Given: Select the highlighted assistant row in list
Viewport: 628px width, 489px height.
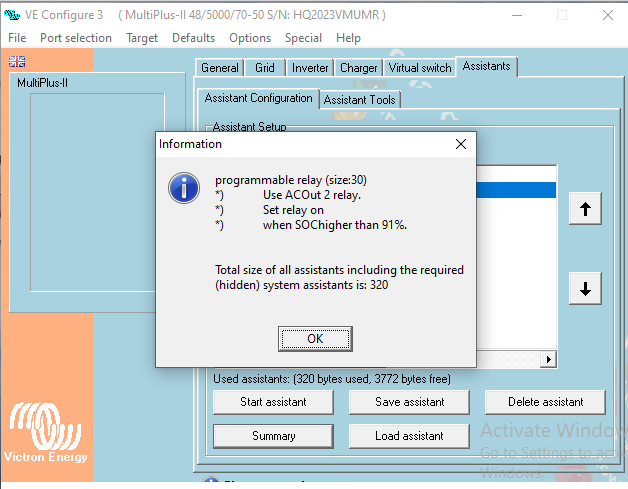Looking at the screenshot, I should coord(516,190).
